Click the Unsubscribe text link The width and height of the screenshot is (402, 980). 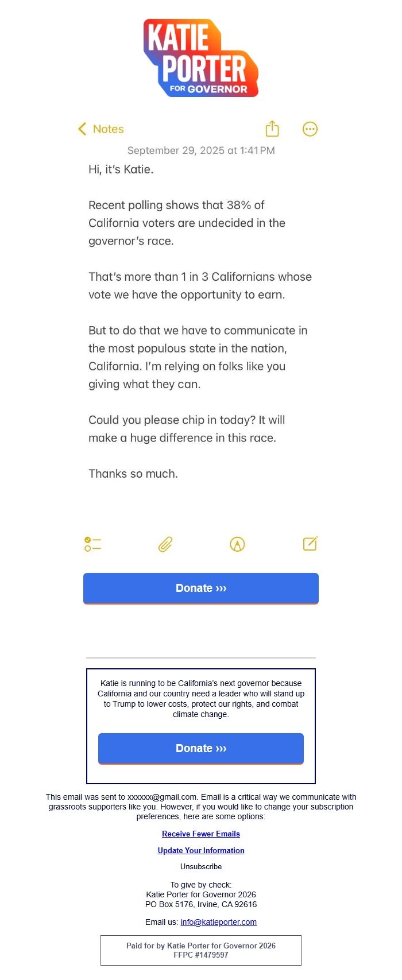pos(201,866)
